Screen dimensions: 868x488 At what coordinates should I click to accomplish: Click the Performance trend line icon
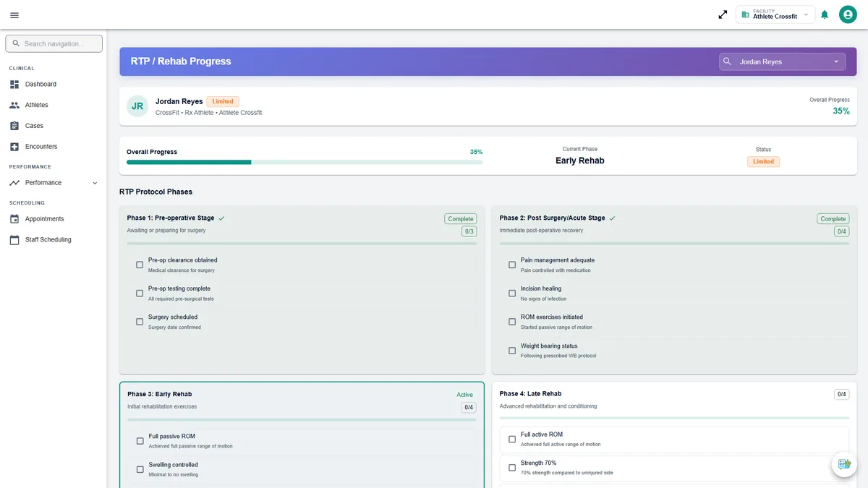pyautogui.click(x=14, y=183)
